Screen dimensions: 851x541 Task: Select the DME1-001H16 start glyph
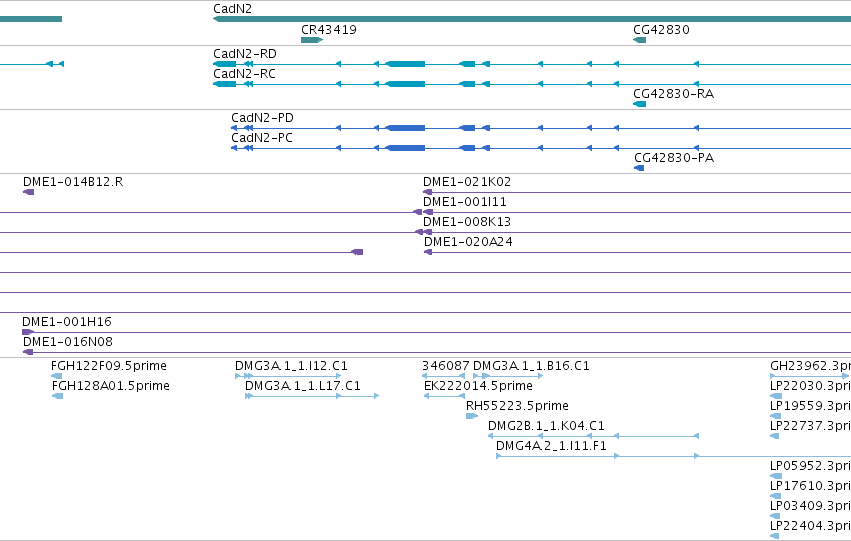(28, 332)
